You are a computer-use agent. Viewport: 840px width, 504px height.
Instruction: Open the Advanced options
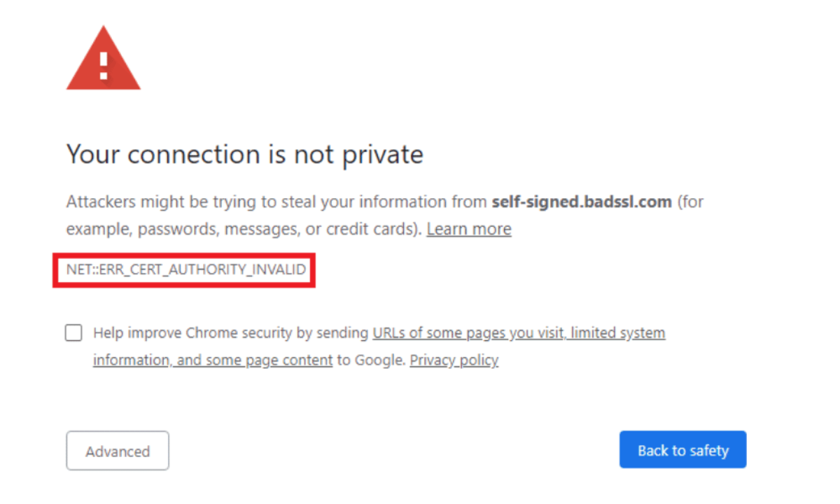coord(118,451)
